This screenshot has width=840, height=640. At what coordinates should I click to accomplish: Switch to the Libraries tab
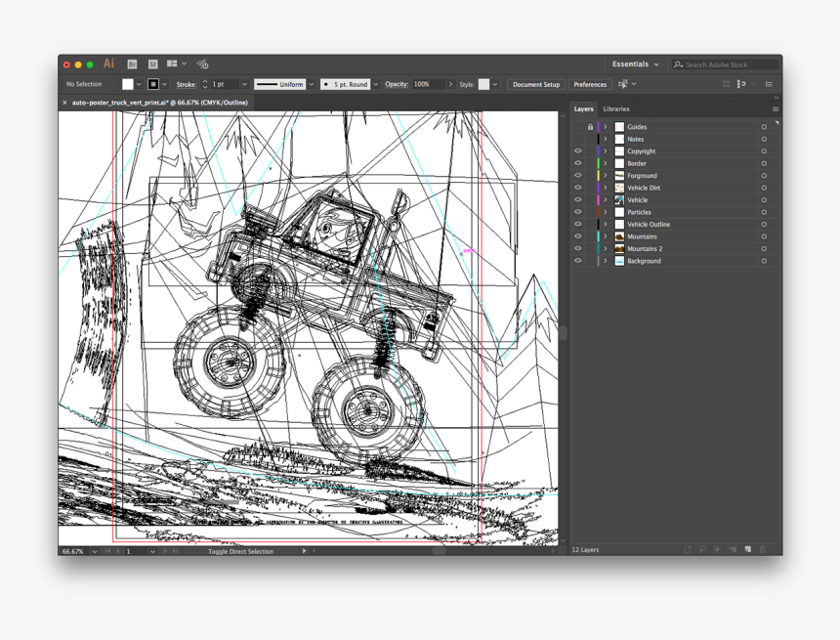click(x=618, y=108)
